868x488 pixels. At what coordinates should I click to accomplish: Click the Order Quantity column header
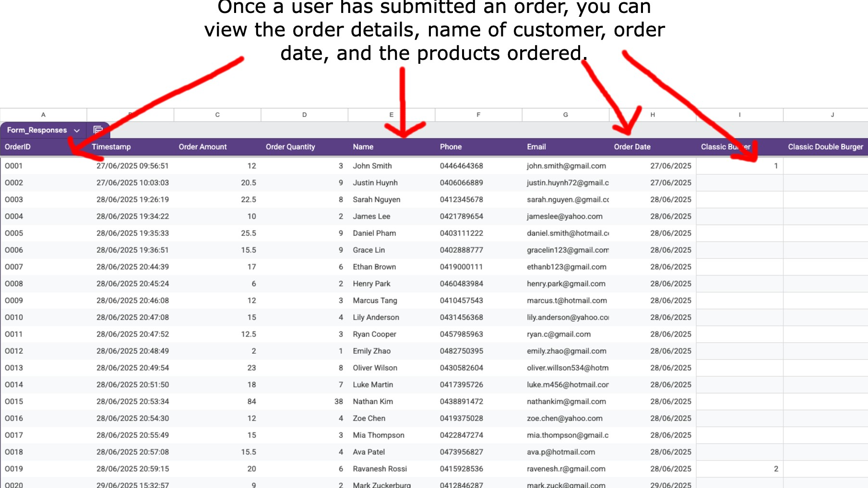(x=290, y=147)
